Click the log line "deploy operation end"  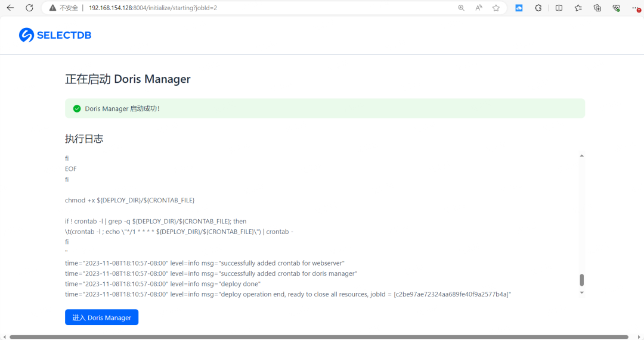tap(288, 294)
